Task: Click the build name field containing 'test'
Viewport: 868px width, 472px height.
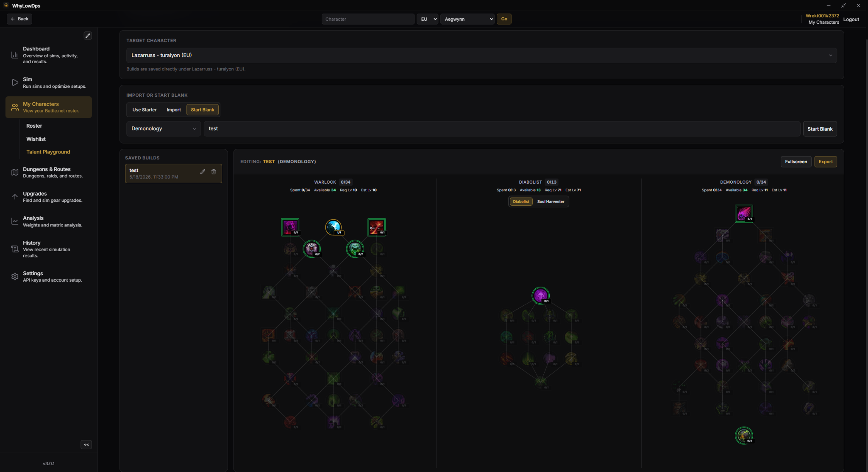Action: click(502, 128)
